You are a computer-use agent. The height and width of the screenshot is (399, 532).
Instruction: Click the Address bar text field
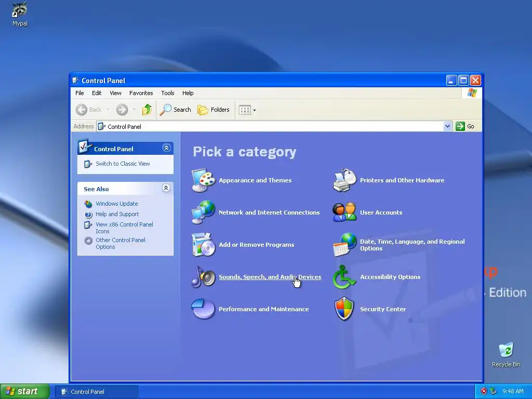270,126
